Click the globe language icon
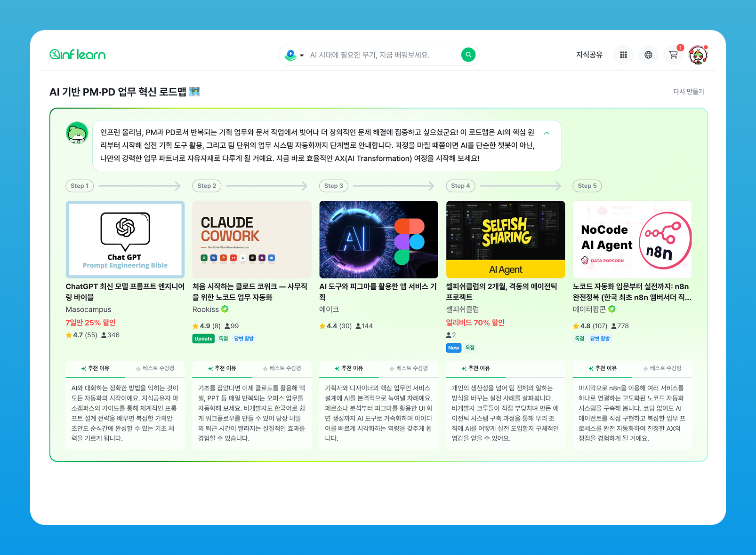 pos(648,55)
